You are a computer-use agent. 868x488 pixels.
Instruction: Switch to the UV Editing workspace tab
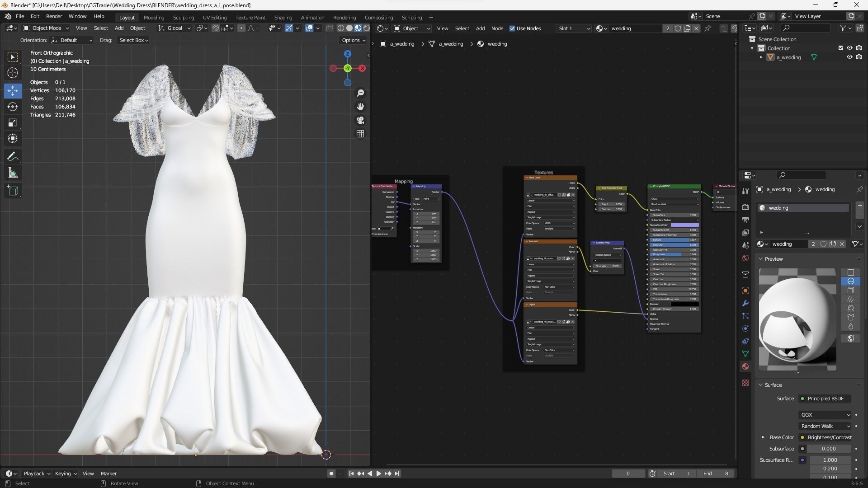(215, 18)
